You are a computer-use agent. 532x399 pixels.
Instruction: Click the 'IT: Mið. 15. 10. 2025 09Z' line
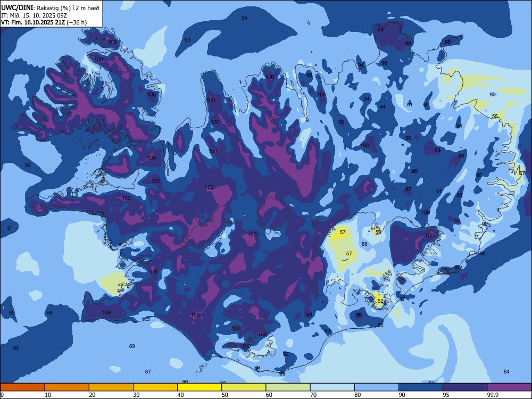click(34, 15)
